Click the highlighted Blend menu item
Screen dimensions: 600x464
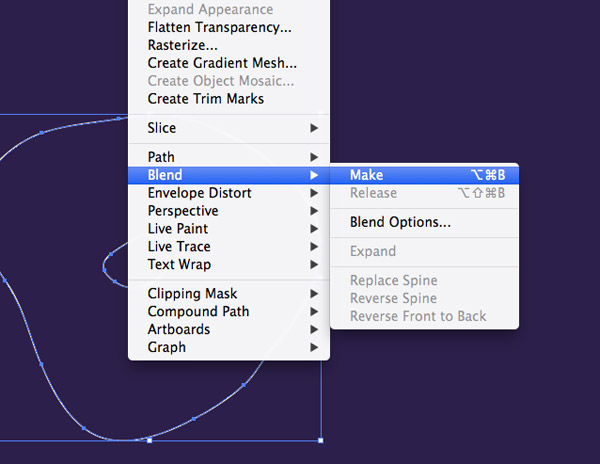165,175
